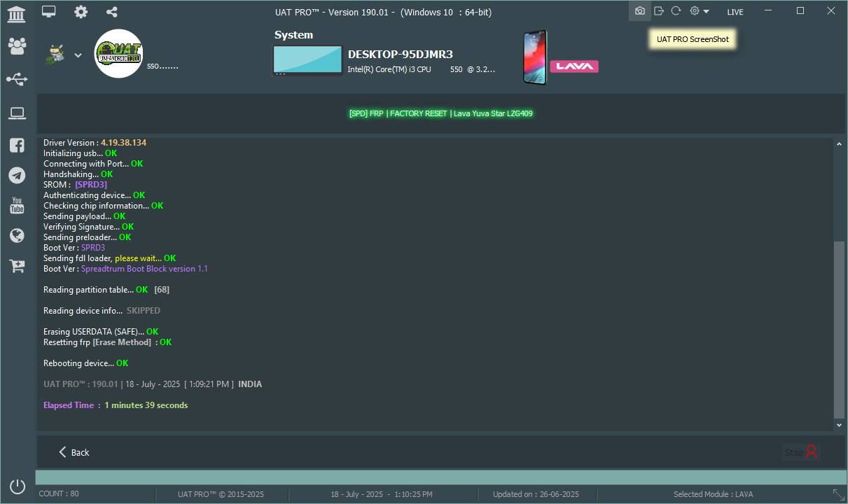Screen dimensions: 848x504
Task: Click the LAVA brand logo
Action: click(x=574, y=66)
